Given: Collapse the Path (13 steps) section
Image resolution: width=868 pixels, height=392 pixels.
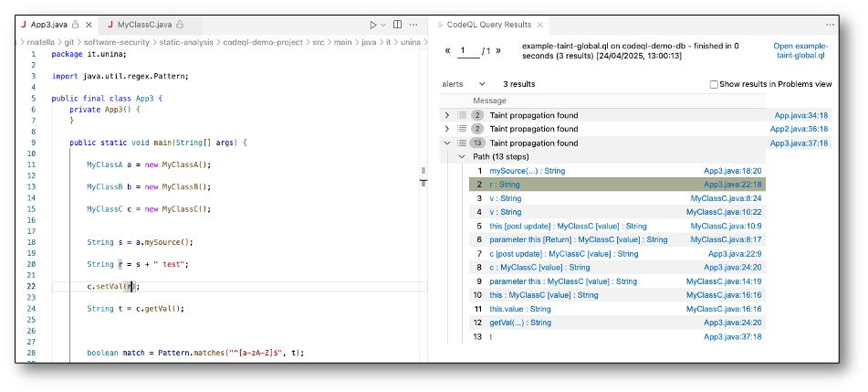Looking at the screenshot, I should 462,157.
